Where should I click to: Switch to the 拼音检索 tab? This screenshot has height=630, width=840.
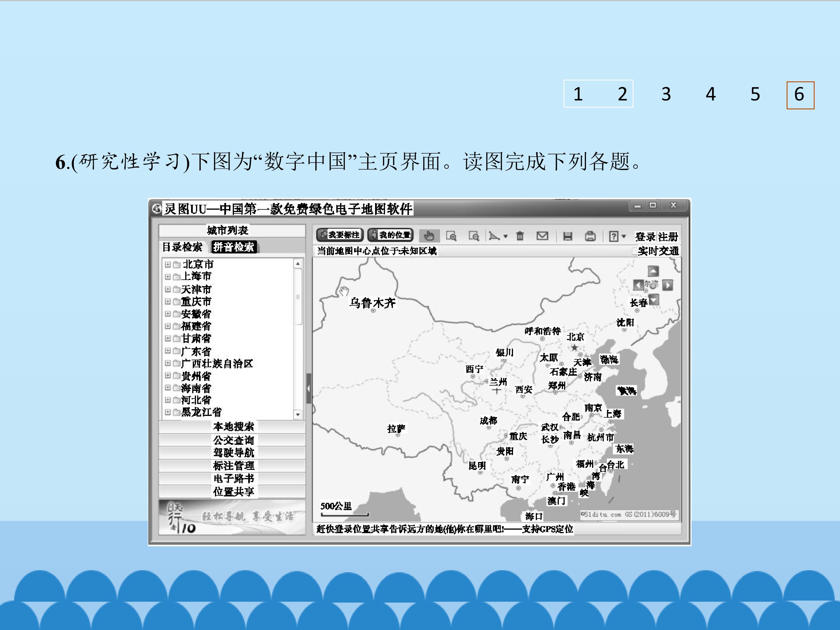point(234,247)
